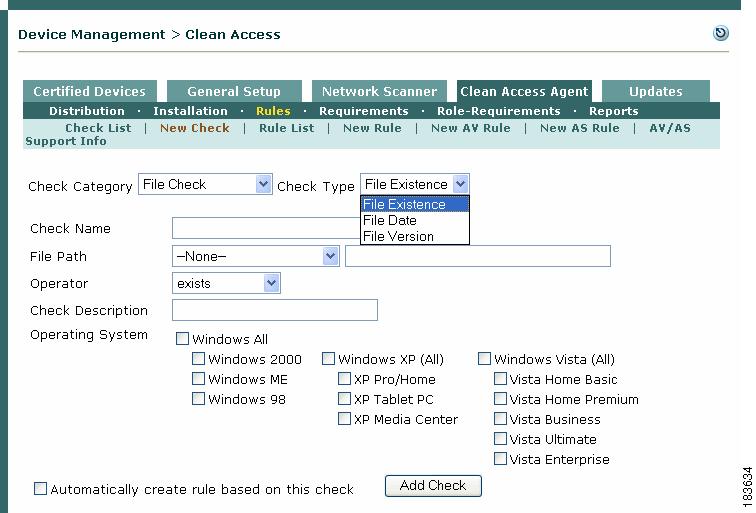This screenshot has height=513, width=756.
Task: Tick the Windows ME checkbox
Action: click(x=198, y=378)
